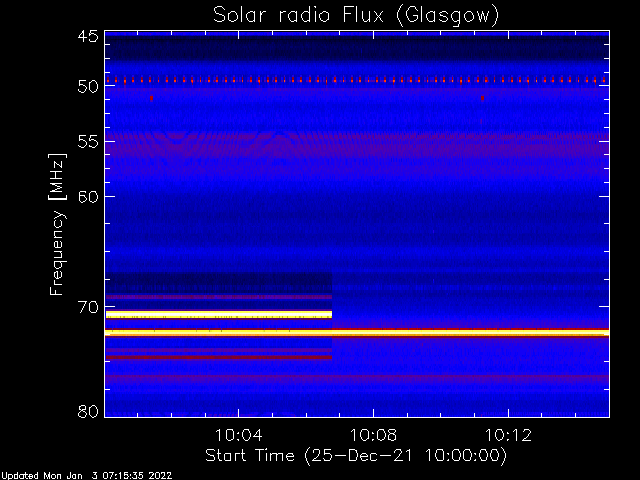
Task: Click the 'Start Time (25-Dec-21 10:00:00)' label
Action: [x=356, y=456]
